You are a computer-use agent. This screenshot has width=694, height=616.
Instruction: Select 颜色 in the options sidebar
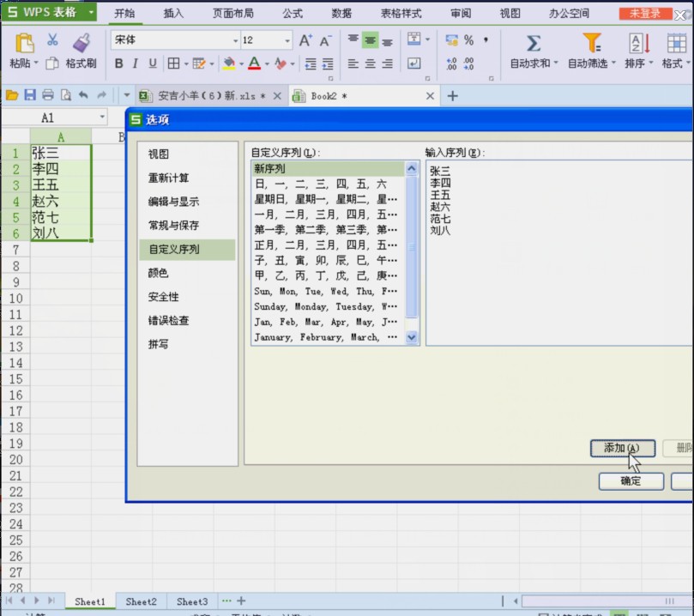159,273
